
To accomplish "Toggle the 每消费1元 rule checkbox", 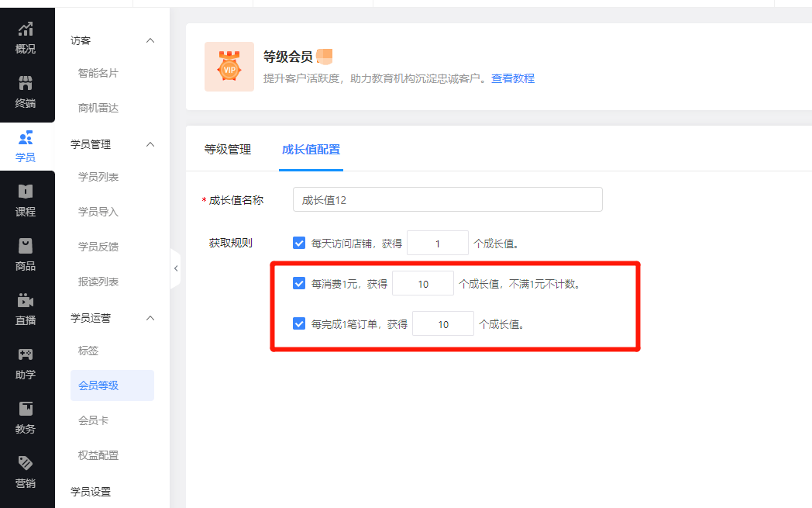I will click(x=299, y=283).
